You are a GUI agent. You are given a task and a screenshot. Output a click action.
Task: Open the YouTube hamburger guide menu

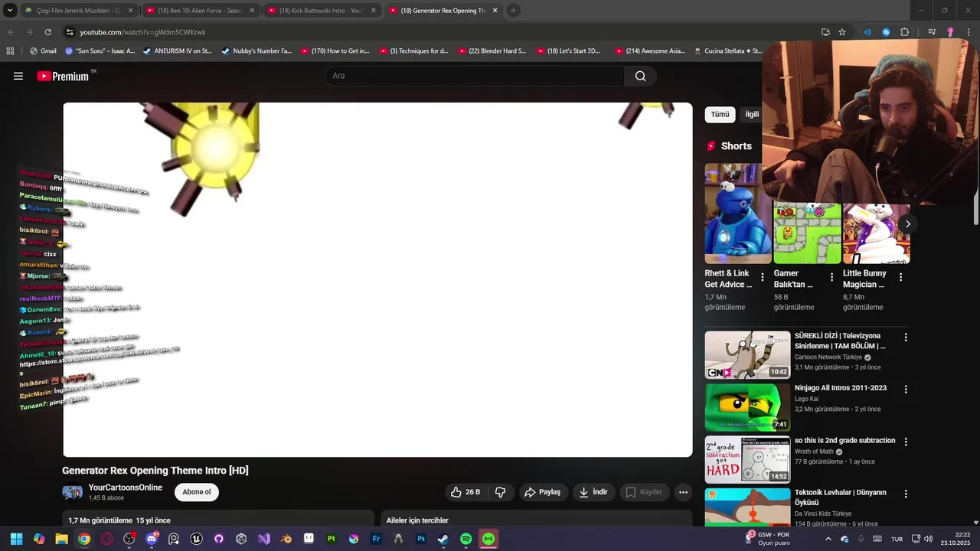point(18,76)
